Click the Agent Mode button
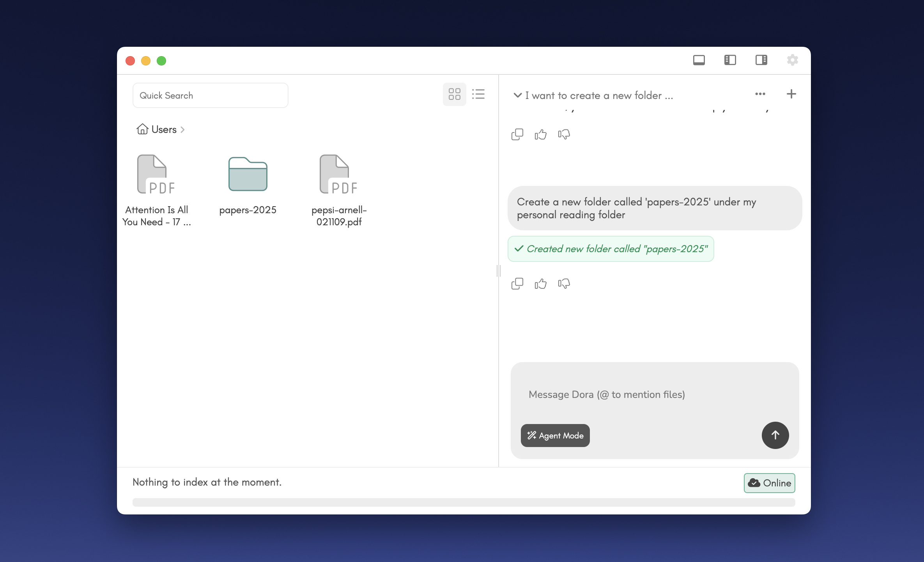The image size is (924, 562). (555, 435)
